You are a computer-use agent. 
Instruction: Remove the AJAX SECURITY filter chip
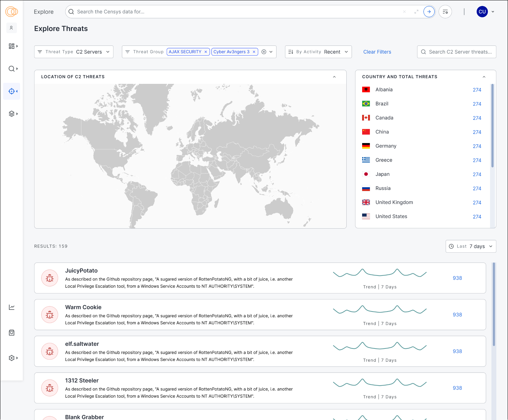pyautogui.click(x=206, y=52)
